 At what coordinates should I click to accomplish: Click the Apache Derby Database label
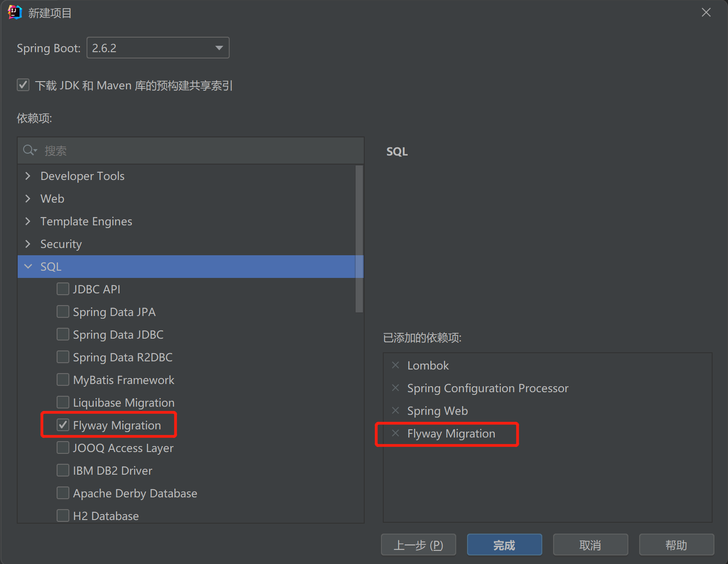(x=135, y=493)
